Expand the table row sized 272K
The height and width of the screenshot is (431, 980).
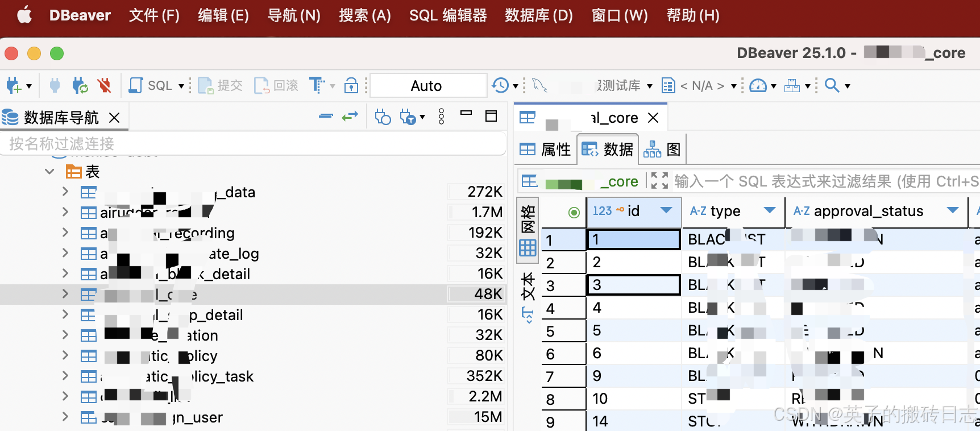point(65,192)
